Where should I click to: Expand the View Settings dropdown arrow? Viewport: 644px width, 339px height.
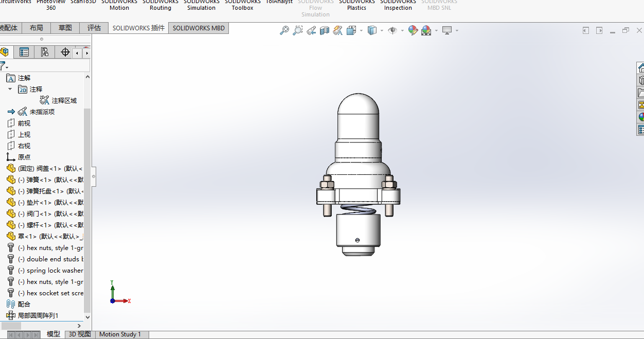[457, 30]
